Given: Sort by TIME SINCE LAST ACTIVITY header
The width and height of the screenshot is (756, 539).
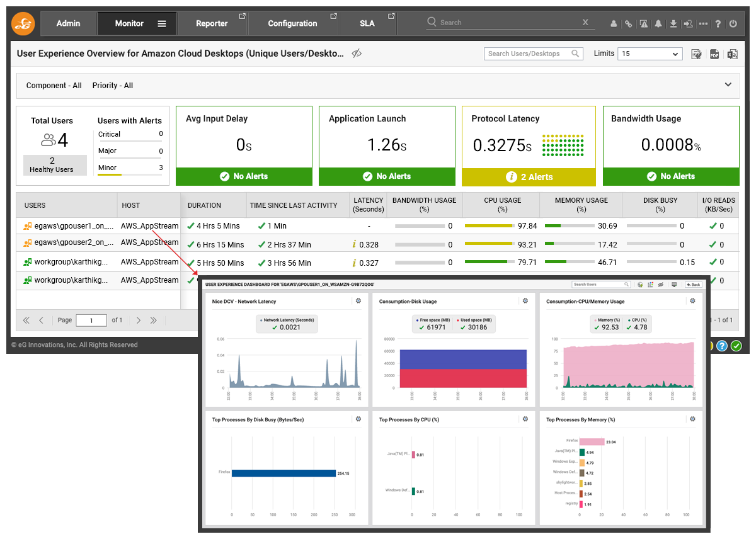Looking at the screenshot, I should (298, 205).
